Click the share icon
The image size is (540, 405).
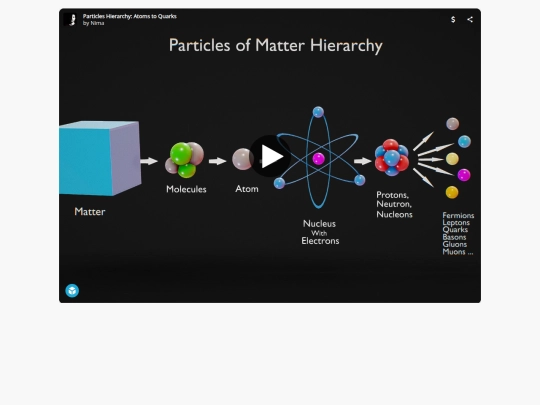[x=470, y=20]
